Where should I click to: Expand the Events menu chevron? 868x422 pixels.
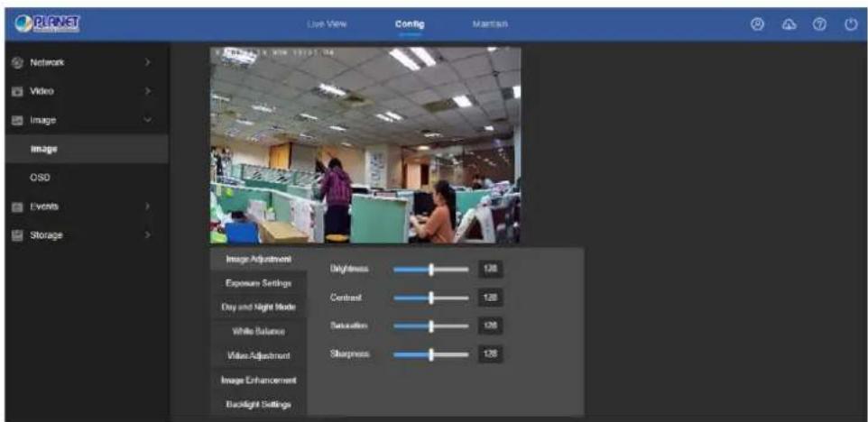pyautogui.click(x=147, y=206)
